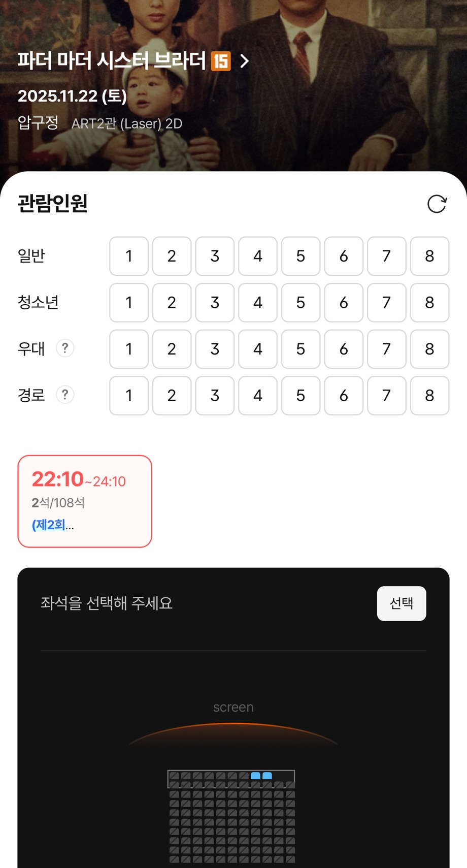467x868 pixels.
Task: Tap the seat map thumbnail grid
Action: [x=232, y=818]
